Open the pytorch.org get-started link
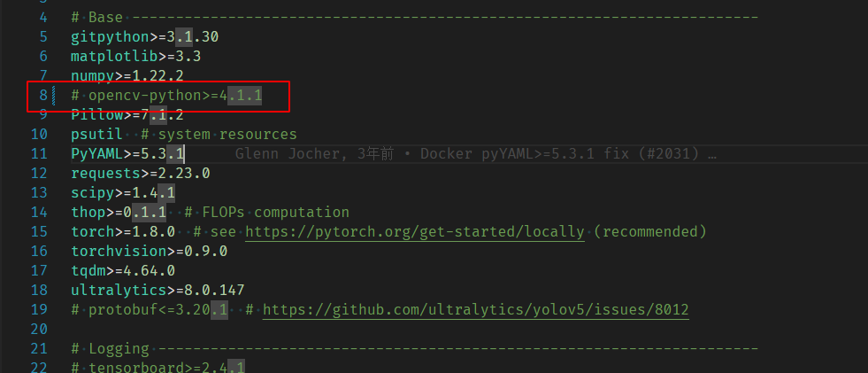Image resolution: width=868 pixels, height=373 pixels. point(414,232)
